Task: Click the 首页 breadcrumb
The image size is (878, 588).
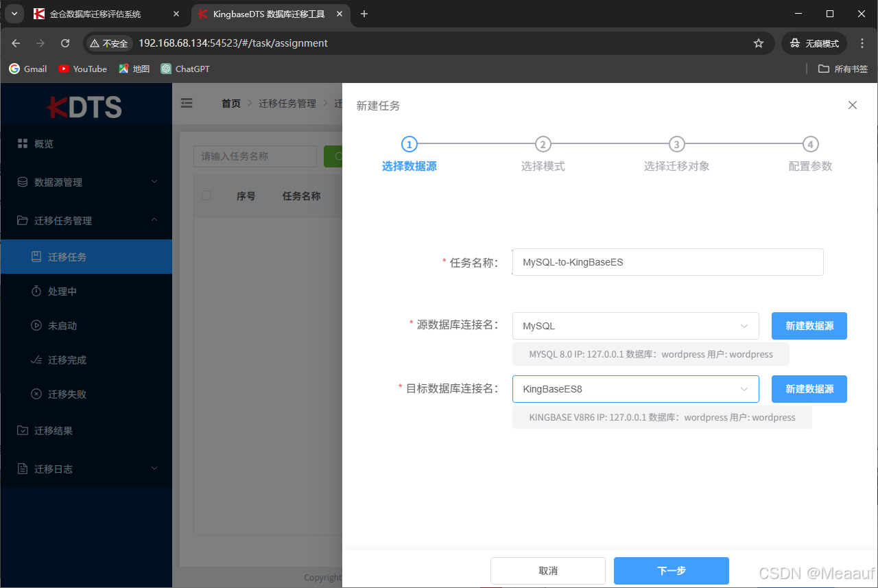Action: tap(231, 104)
